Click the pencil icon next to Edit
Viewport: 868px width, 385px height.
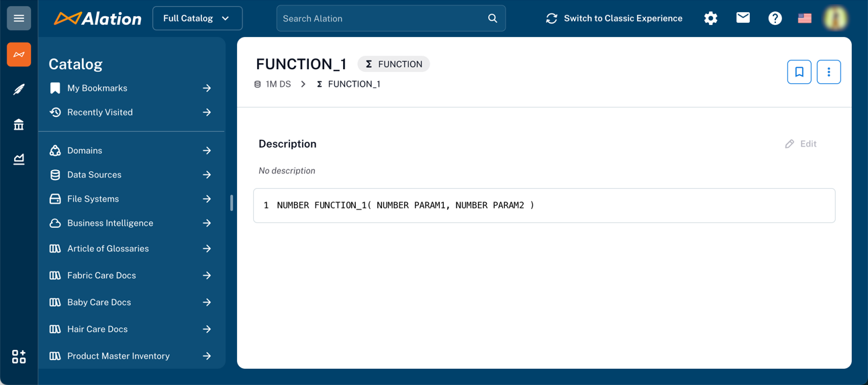pyautogui.click(x=789, y=144)
